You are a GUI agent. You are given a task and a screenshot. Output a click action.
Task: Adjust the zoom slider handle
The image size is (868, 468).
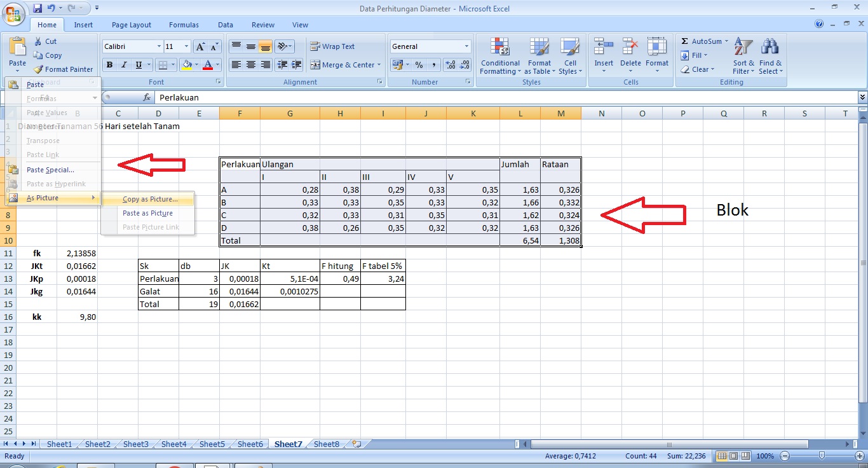point(822,457)
